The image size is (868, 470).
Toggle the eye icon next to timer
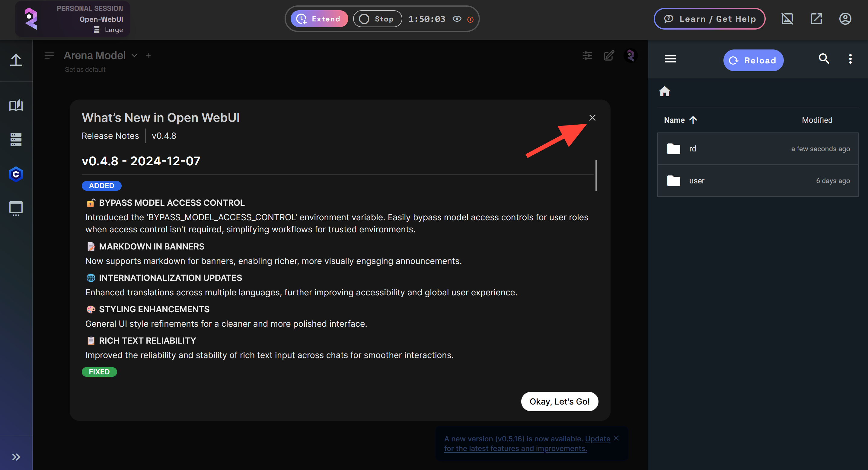457,19
